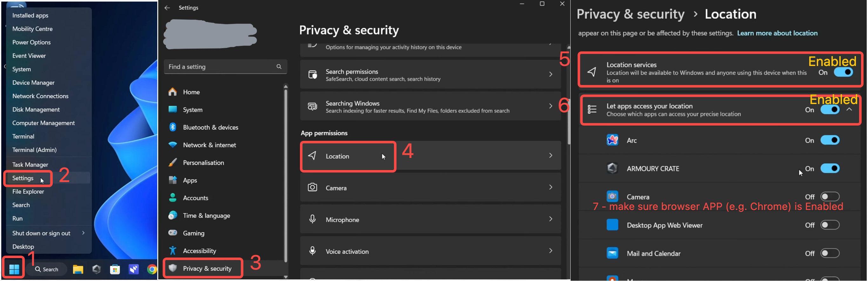Viewport: 868px width, 281px height.
Task: Click the back arrow in Settings
Action: [167, 7]
